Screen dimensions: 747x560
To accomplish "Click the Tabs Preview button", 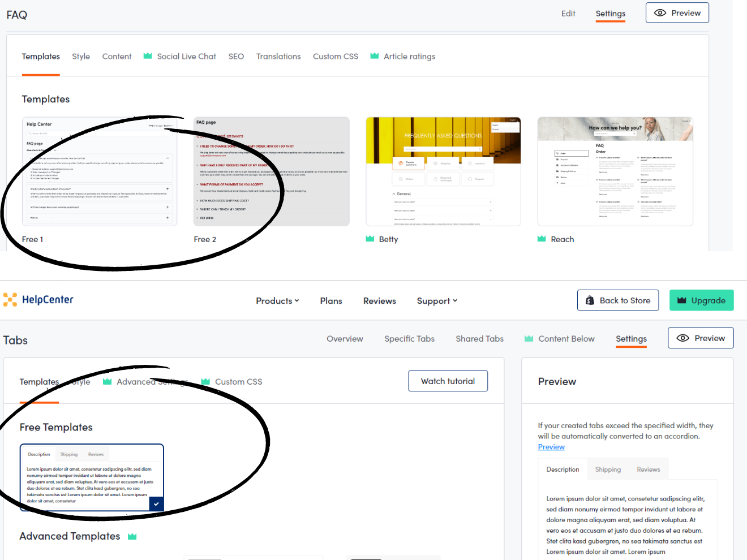I will [701, 338].
